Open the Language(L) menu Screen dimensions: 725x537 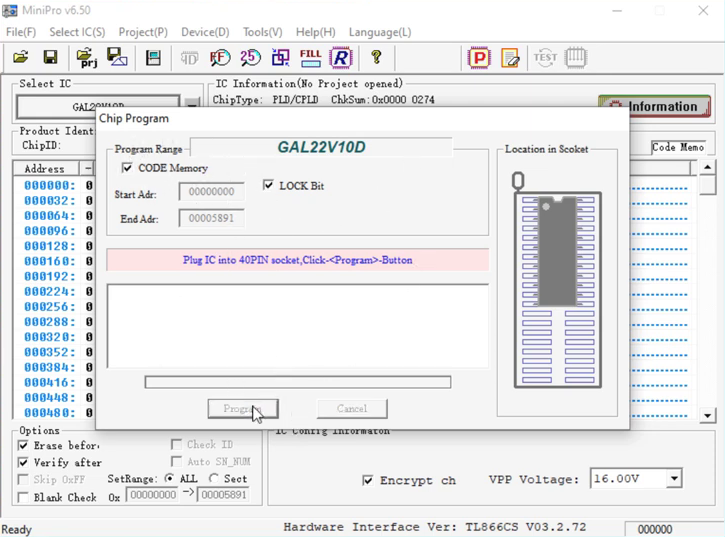[379, 32]
